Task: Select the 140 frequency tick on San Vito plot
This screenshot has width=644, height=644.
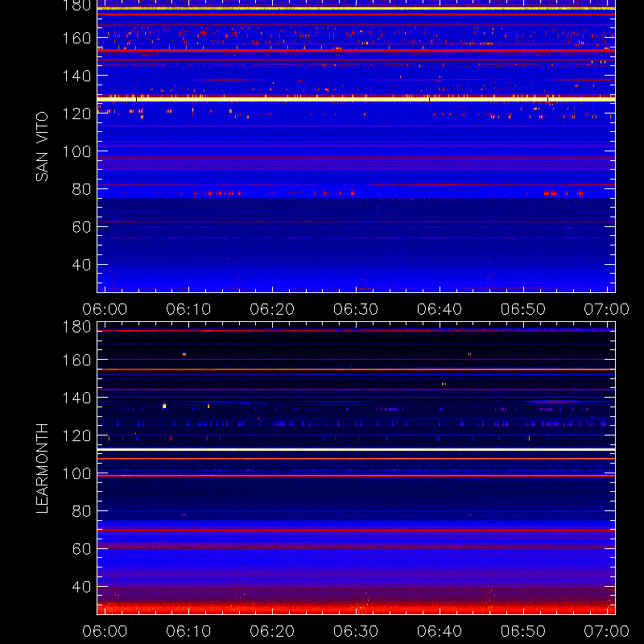Action: coord(76,76)
